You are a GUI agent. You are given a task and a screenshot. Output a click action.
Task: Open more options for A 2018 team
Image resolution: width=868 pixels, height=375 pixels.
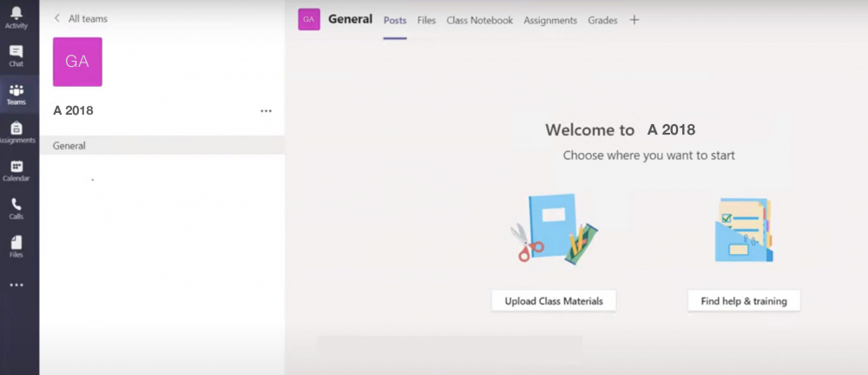tap(266, 111)
